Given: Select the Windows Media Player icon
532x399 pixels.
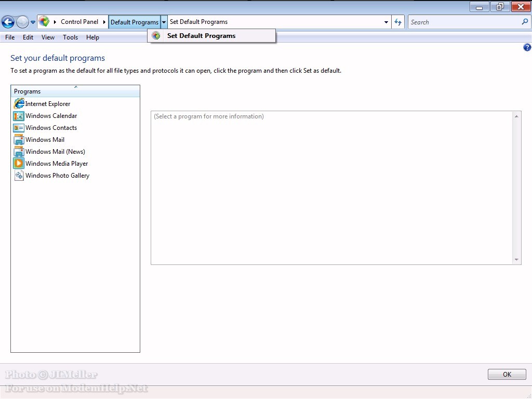Looking at the screenshot, I should click(x=19, y=164).
